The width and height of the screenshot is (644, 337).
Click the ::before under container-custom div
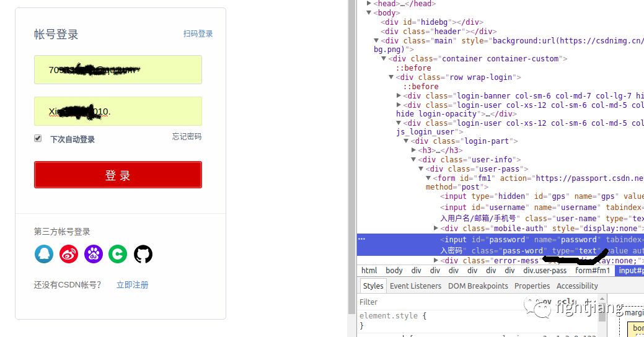click(x=413, y=68)
